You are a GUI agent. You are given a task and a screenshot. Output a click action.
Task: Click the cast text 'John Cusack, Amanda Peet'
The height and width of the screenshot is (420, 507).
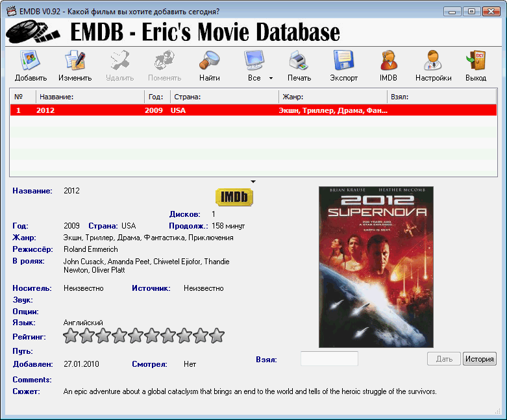pos(106,261)
